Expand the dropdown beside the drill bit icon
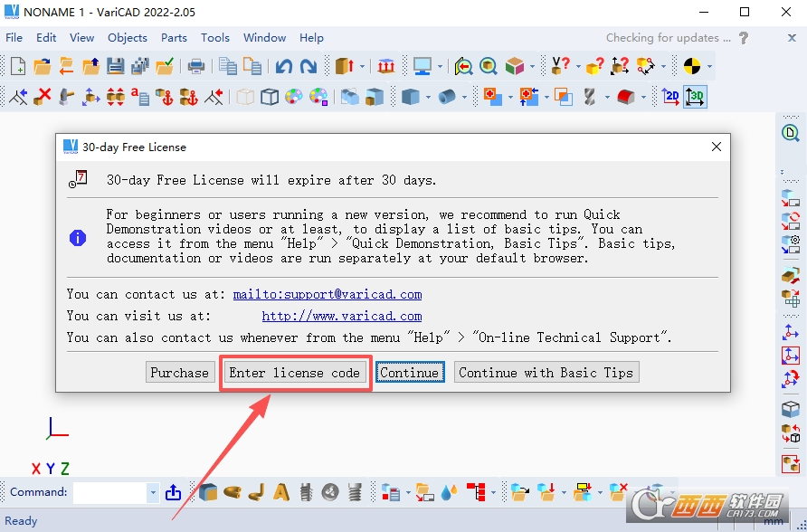807x532 pixels. pos(607,97)
